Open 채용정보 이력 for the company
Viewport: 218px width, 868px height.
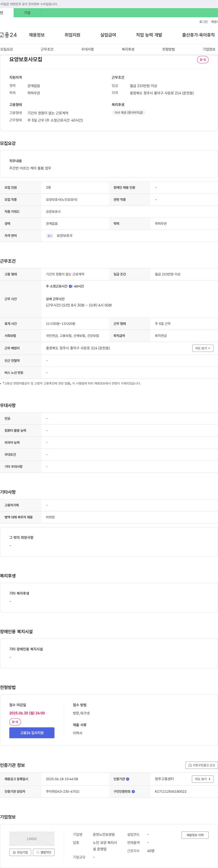[195, 835]
